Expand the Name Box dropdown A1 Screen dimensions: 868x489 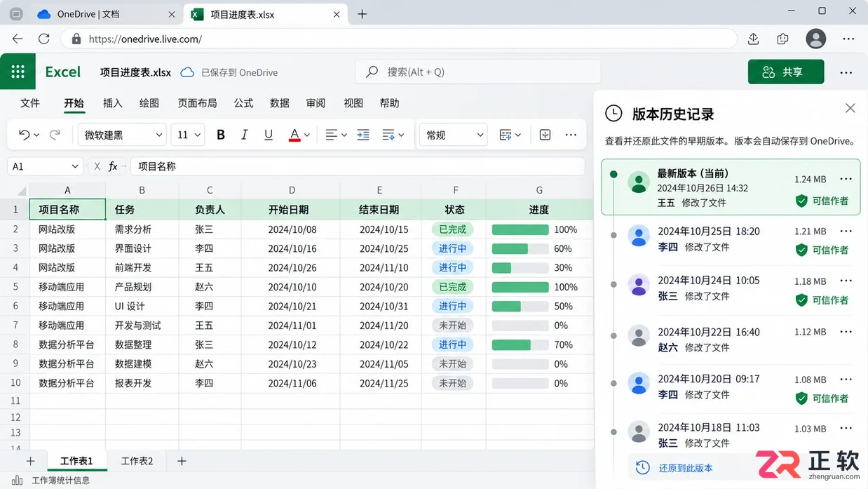pos(76,166)
